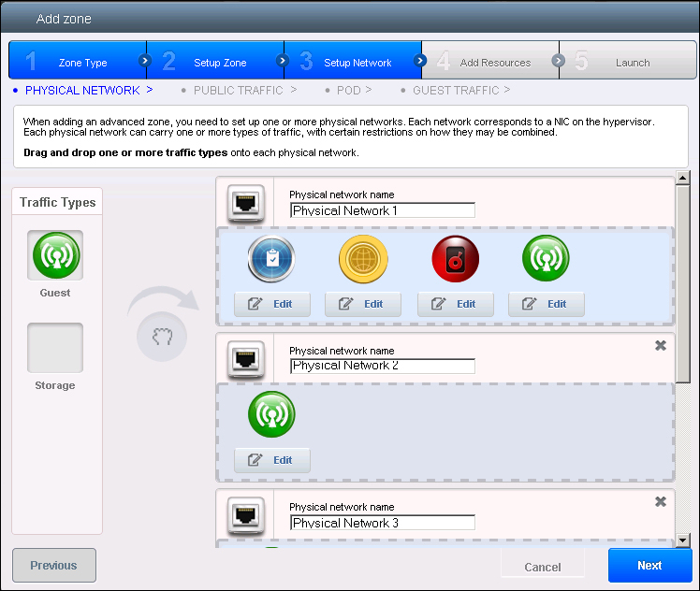
Task: Click the Guest traffic type icon in sidebar
Action: click(55, 255)
